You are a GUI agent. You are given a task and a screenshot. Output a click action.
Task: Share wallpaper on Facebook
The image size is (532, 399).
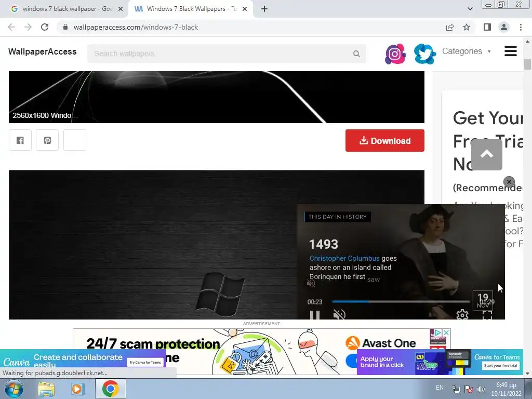point(20,140)
